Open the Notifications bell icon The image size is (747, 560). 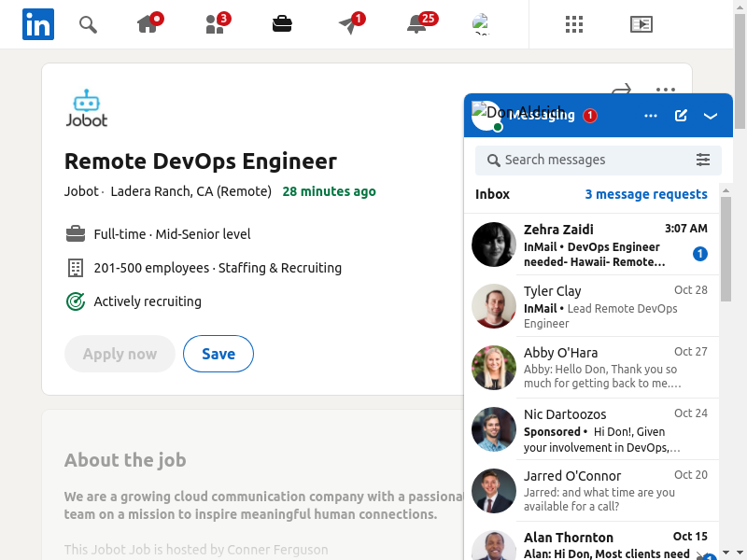tap(417, 24)
